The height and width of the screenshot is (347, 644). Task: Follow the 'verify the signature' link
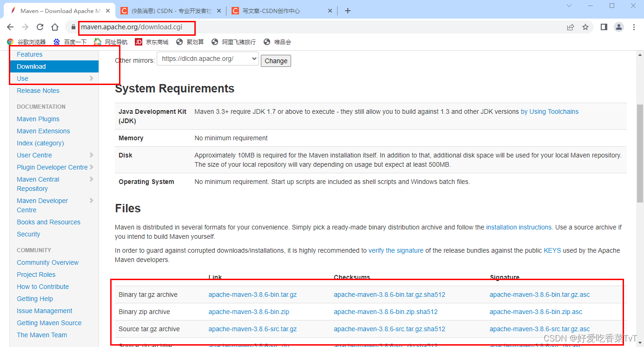396,250
